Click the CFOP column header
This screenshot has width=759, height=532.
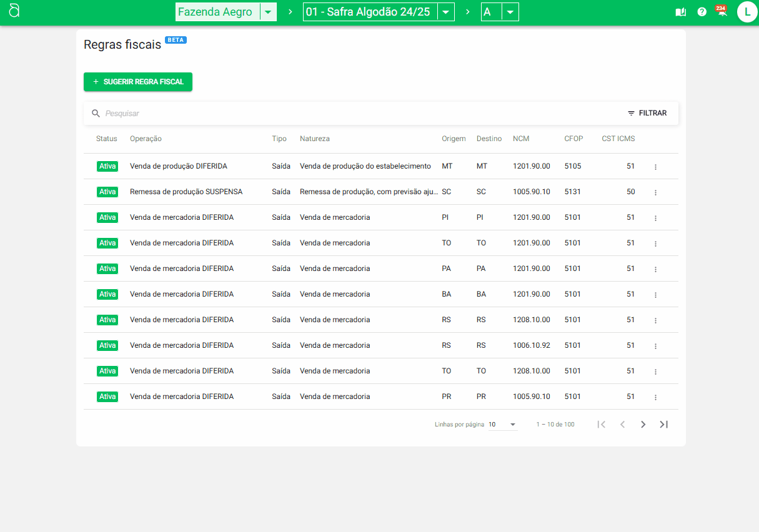pos(573,139)
